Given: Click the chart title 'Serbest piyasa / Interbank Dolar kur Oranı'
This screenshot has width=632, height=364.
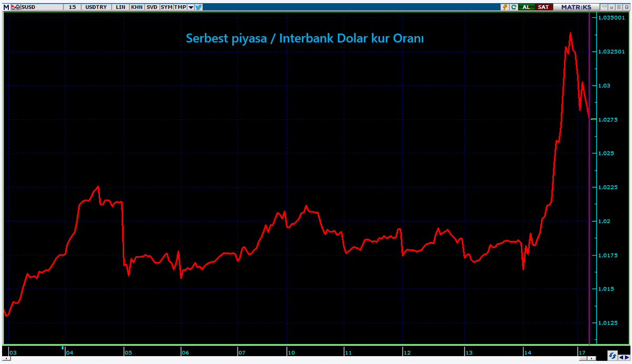Looking at the screenshot, I should [304, 38].
